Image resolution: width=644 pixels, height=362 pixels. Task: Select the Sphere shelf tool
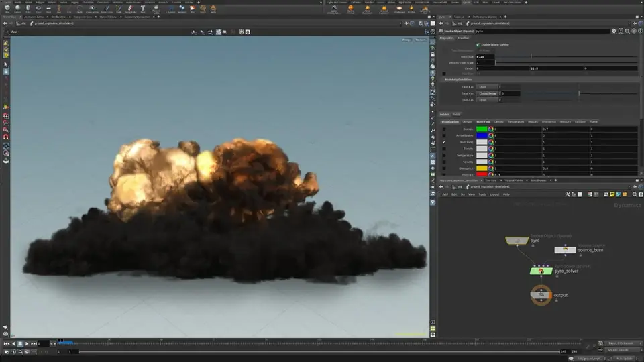[17, 9]
